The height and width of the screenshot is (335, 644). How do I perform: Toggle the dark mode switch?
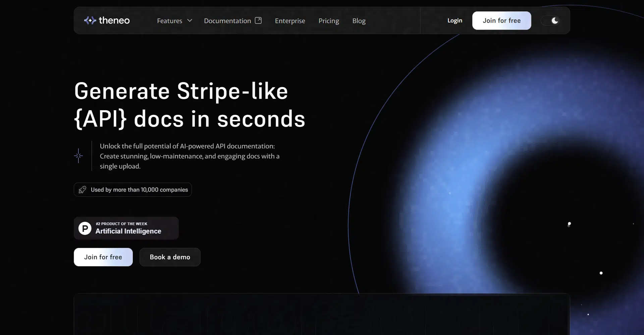click(550, 20)
